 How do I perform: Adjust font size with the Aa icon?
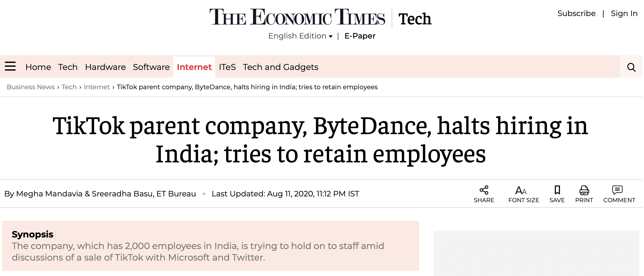pyautogui.click(x=521, y=190)
